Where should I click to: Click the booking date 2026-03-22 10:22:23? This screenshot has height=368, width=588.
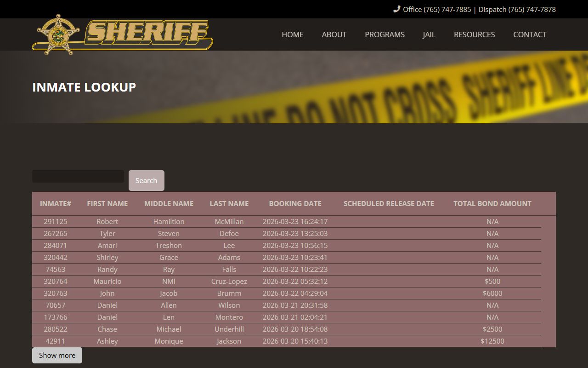point(295,269)
